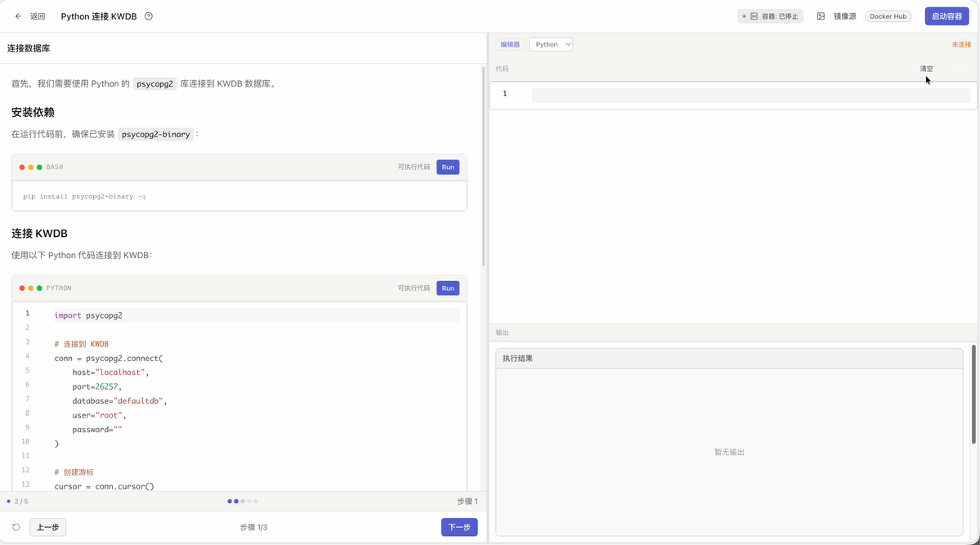
Task: Click the container server icon in the status pill
Action: pyautogui.click(x=754, y=16)
